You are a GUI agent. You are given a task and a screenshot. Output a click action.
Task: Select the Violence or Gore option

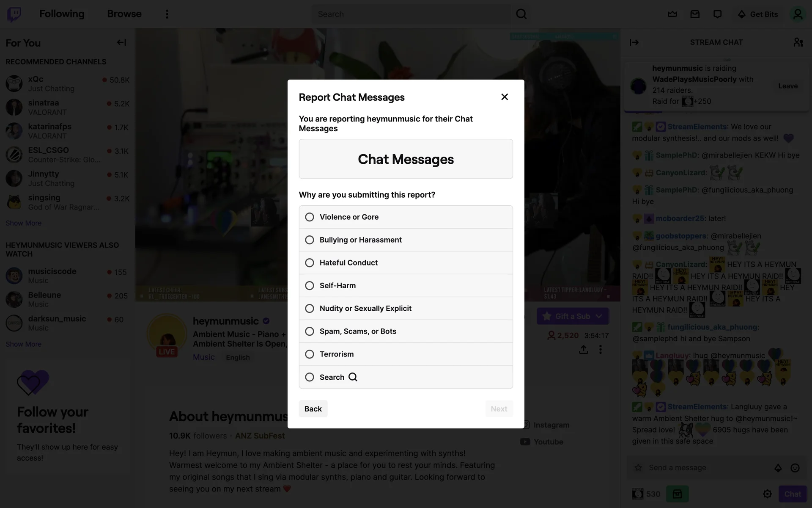[406, 217]
